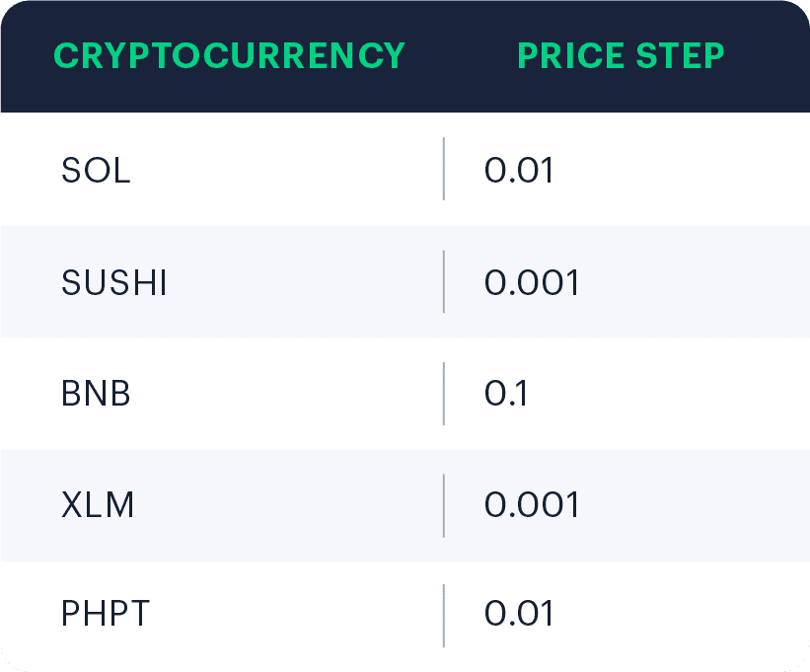The width and height of the screenshot is (810, 672).
Task: Select the XLM cryptocurrency cell
Action: pos(98,504)
